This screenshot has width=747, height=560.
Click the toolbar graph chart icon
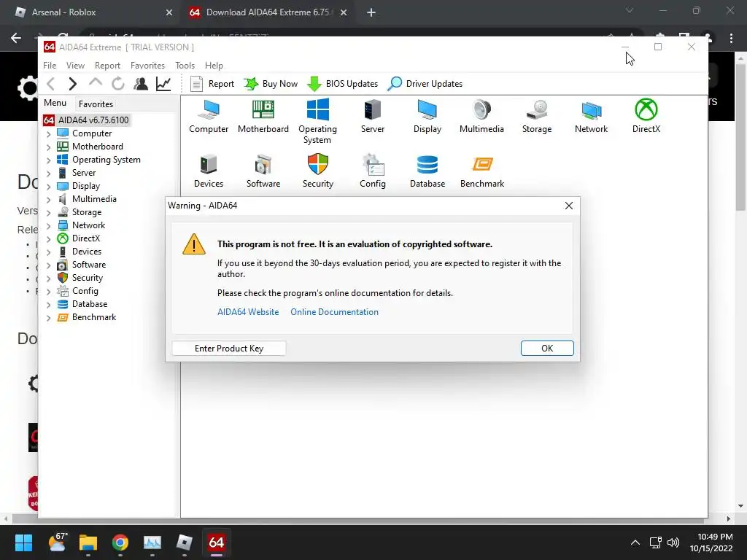click(163, 84)
